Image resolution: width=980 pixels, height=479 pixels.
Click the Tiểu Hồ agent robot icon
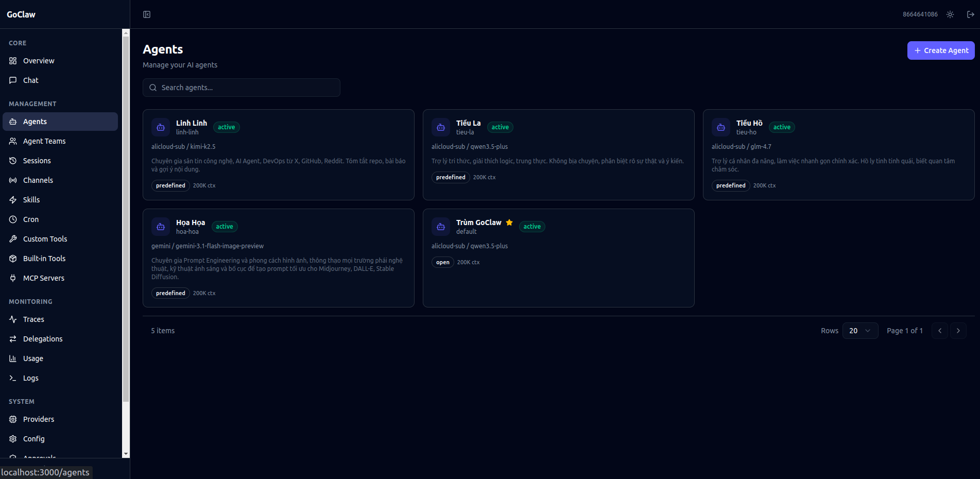click(721, 127)
